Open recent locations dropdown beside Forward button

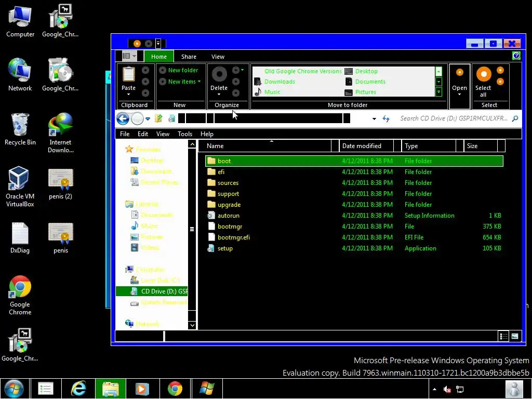(148, 119)
